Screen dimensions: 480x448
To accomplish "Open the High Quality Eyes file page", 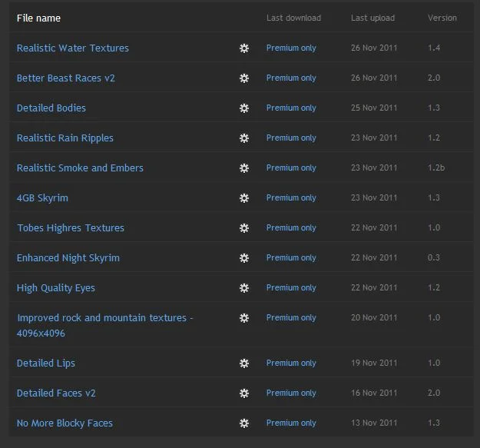I will (x=56, y=288).
